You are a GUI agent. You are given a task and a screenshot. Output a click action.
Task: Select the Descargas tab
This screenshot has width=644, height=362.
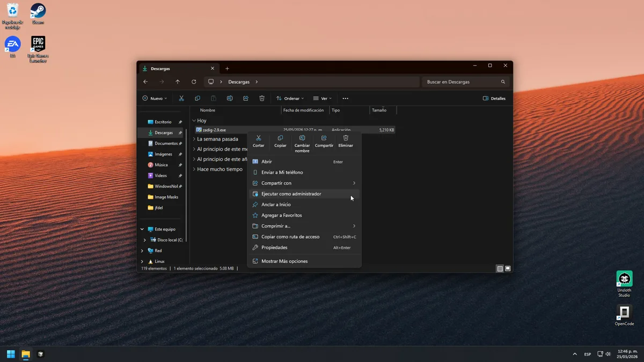point(178,69)
